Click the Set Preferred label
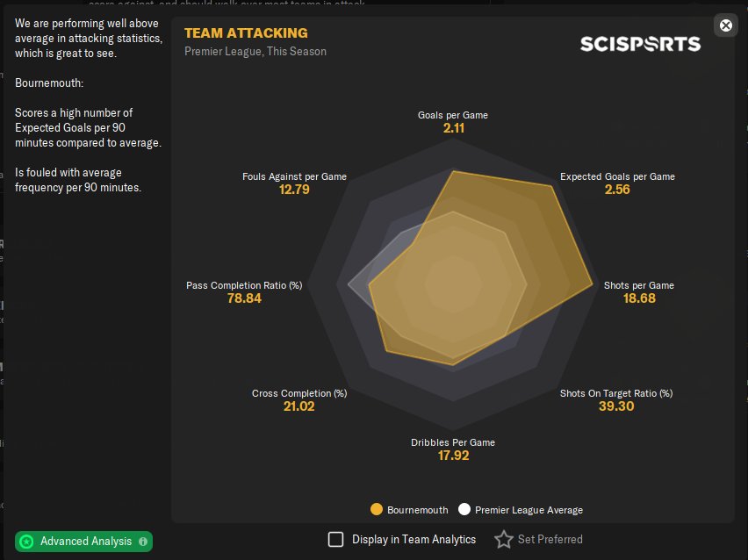The height and width of the screenshot is (560, 748). coord(550,540)
